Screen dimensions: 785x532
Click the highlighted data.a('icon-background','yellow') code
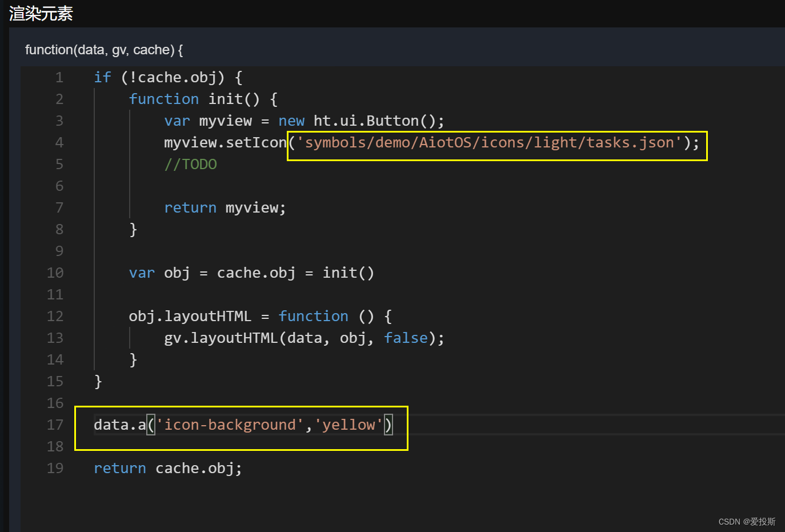point(240,425)
